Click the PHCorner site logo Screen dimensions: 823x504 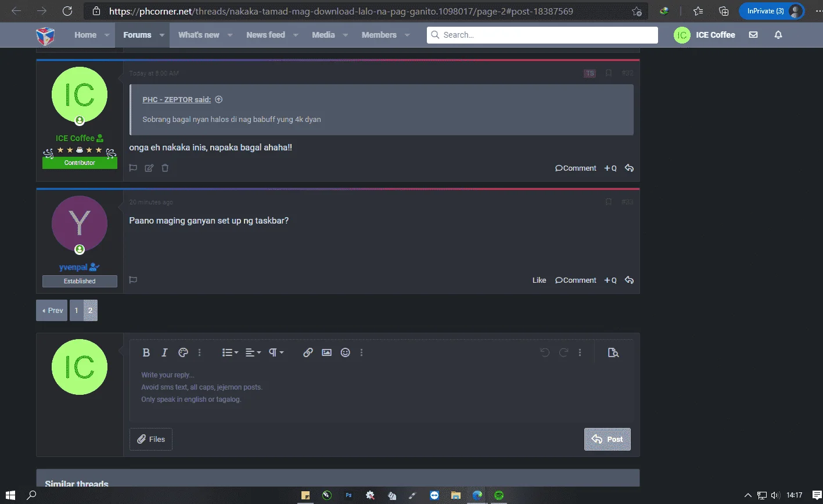[45, 35]
